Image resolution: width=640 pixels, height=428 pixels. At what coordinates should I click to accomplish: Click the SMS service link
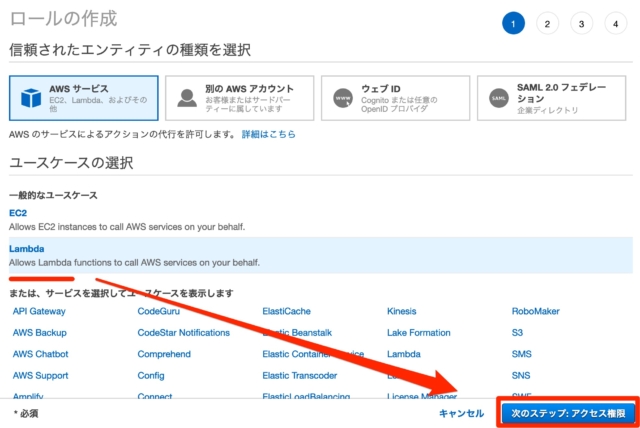[522, 354]
